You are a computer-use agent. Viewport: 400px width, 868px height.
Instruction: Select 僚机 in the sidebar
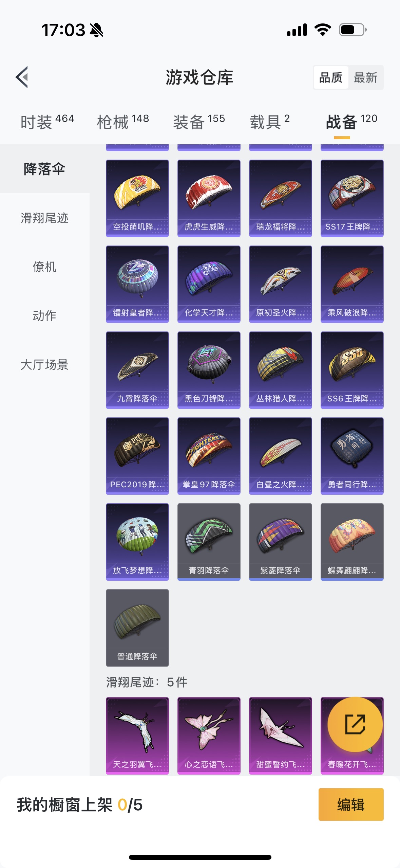(x=45, y=267)
